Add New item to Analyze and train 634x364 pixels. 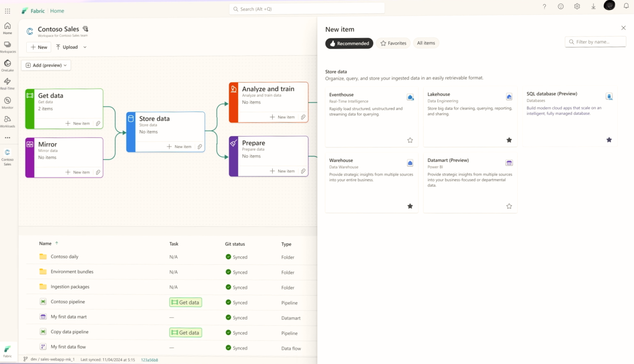pyautogui.click(x=282, y=117)
